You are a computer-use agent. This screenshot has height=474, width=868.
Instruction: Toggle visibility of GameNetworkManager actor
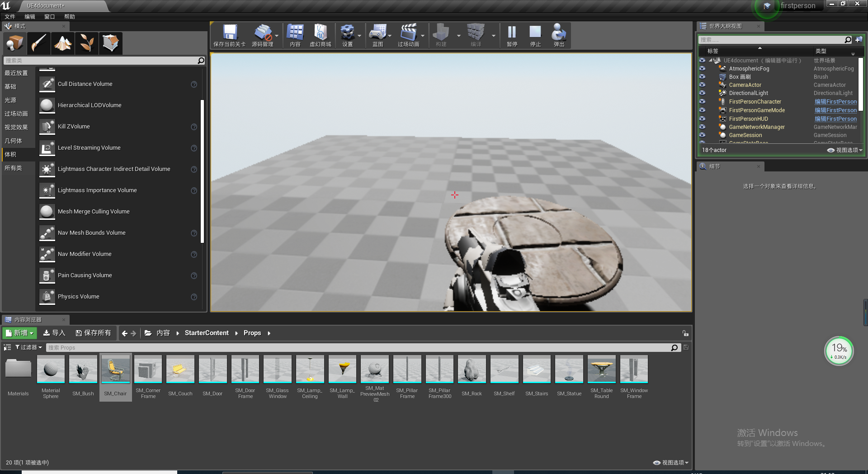702,127
